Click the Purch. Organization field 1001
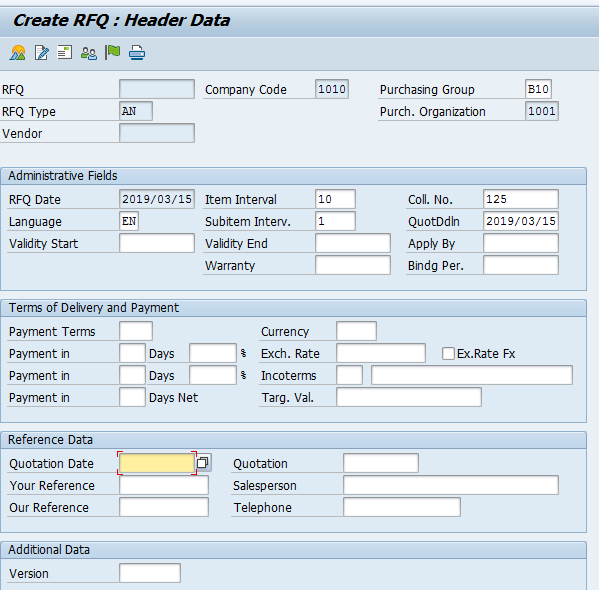Screen dimensions: 599x590 (542, 111)
